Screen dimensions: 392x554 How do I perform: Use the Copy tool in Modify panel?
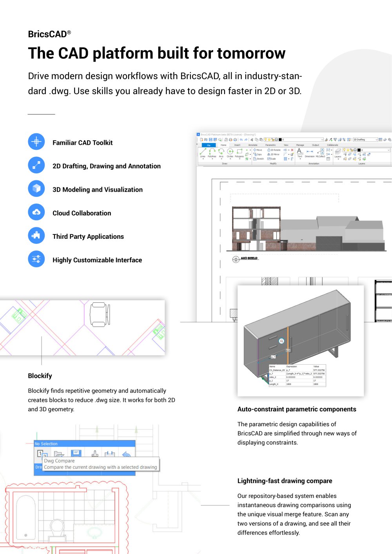(x=258, y=154)
